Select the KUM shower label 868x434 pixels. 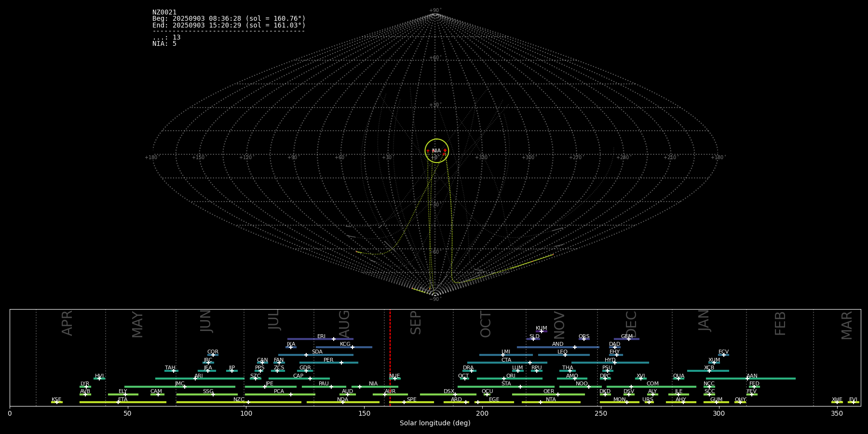542,328
